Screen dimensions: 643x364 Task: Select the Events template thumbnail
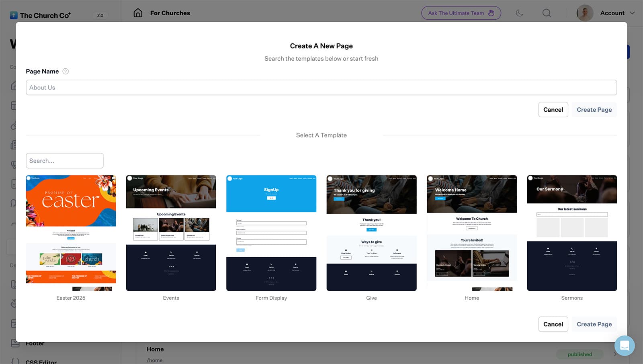pyautogui.click(x=171, y=233)
